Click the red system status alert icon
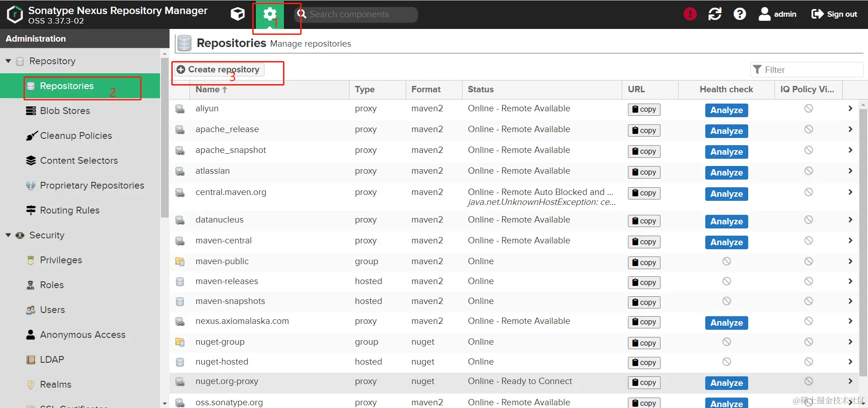 pos(690,14)
